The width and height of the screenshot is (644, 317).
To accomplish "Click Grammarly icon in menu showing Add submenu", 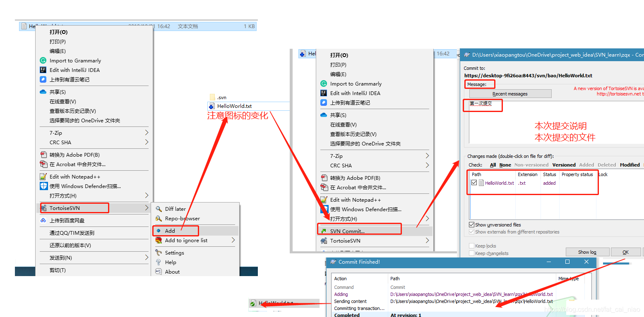I will coord(43,60).
